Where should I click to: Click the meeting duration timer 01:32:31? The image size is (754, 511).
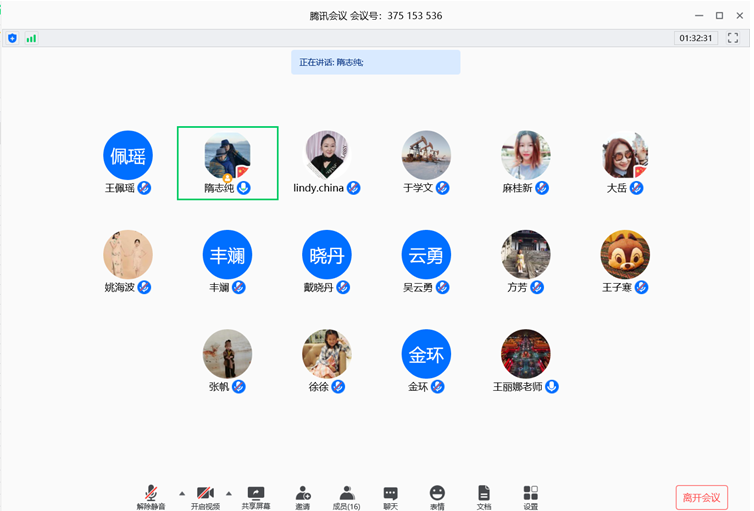[695, 38]
